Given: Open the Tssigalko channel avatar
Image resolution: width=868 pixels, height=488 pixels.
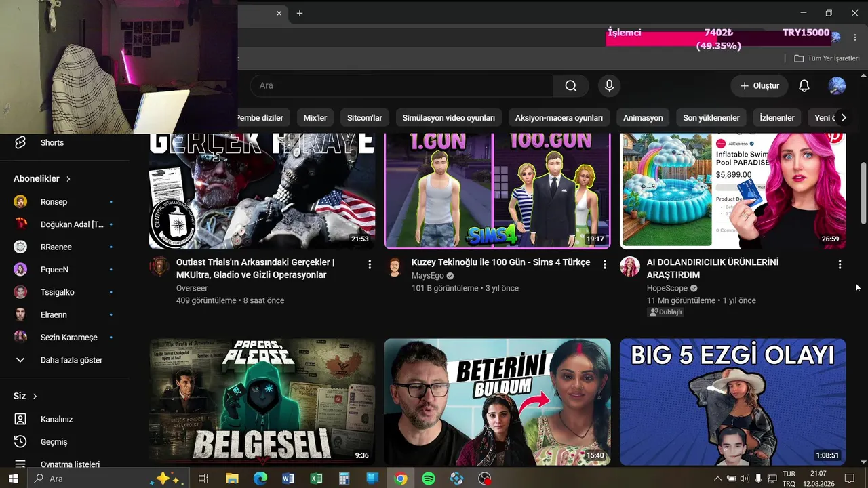Looking at the screenshot, I should coord(20,292).
